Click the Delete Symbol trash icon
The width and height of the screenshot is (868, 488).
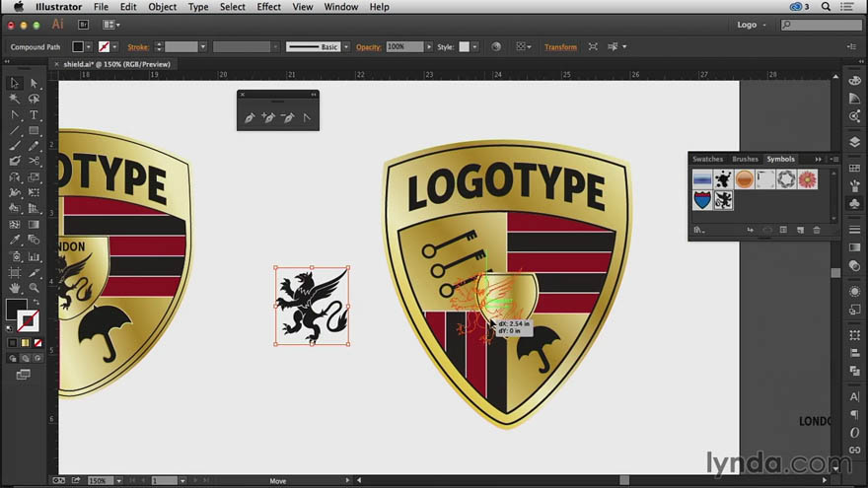(816, 230)
